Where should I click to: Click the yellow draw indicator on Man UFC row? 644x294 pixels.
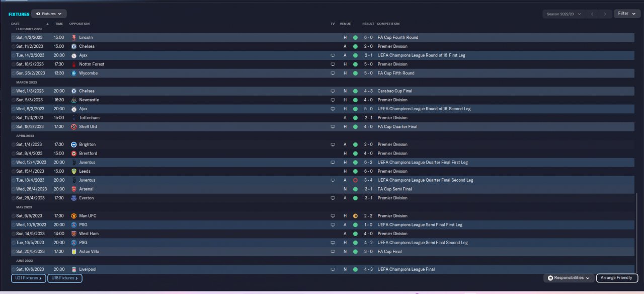click(355, 216)
